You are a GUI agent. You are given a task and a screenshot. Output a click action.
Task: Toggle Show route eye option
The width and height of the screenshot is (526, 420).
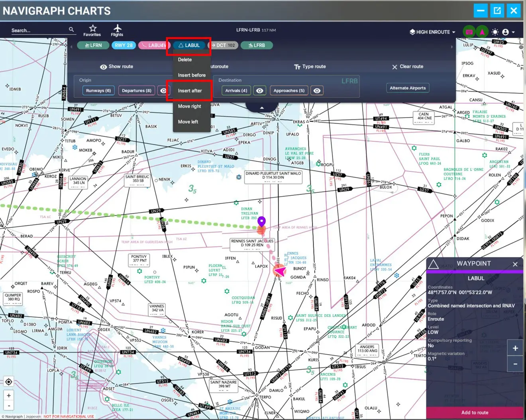pos(116,67)
